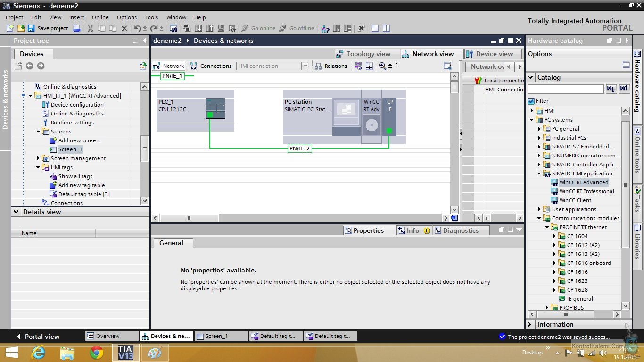Screen dimensions: 644x362
Task: Click the Zoom magnifier icon in network toolbar
Action: [382, 66]
